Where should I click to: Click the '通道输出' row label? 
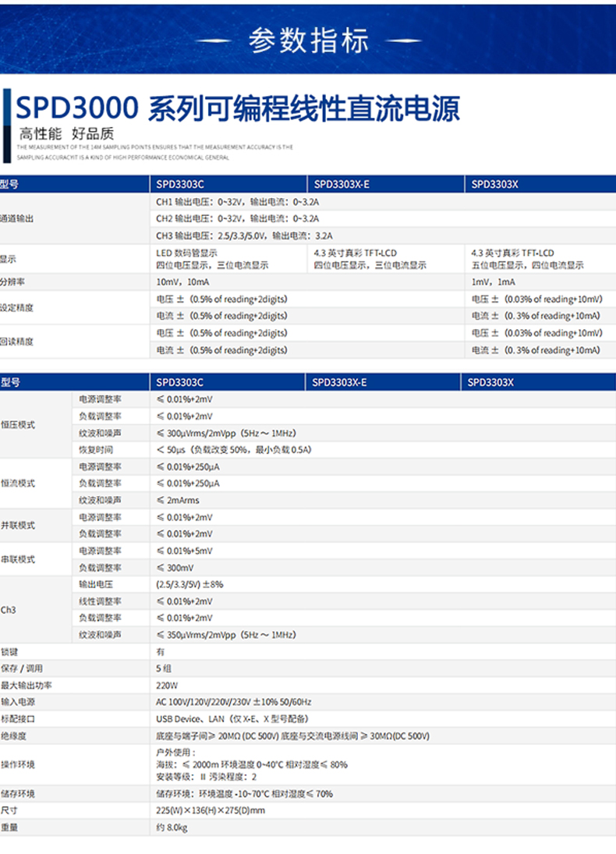pyautogui.click(x=17, y=218)
